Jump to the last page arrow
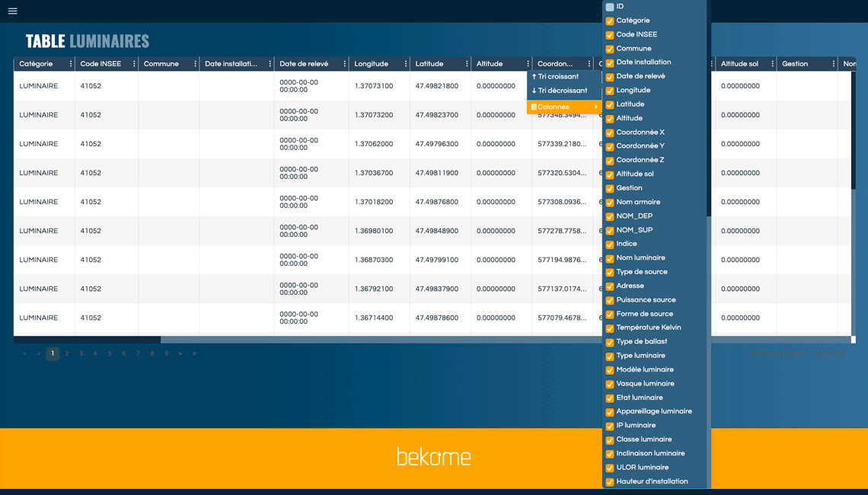Image resolution: width=868 pixels, height=495 pixels. click(x=195, y=353)
